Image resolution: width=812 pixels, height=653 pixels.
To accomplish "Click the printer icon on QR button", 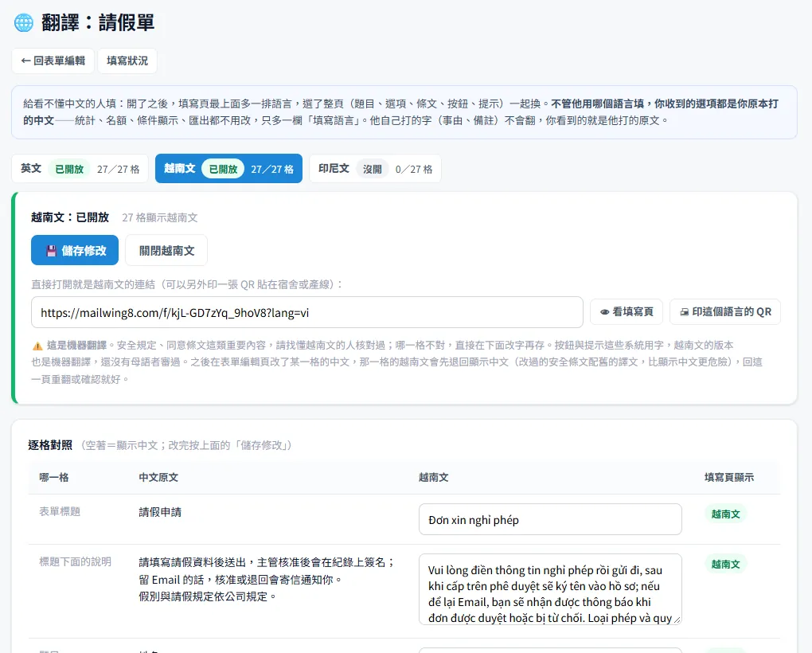I will pyautogui.click(x=684, y=312).
